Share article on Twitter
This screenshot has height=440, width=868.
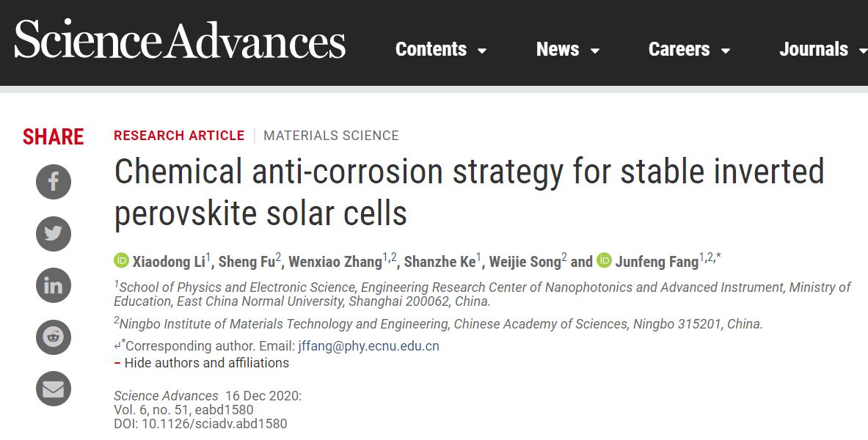point(54,234)
